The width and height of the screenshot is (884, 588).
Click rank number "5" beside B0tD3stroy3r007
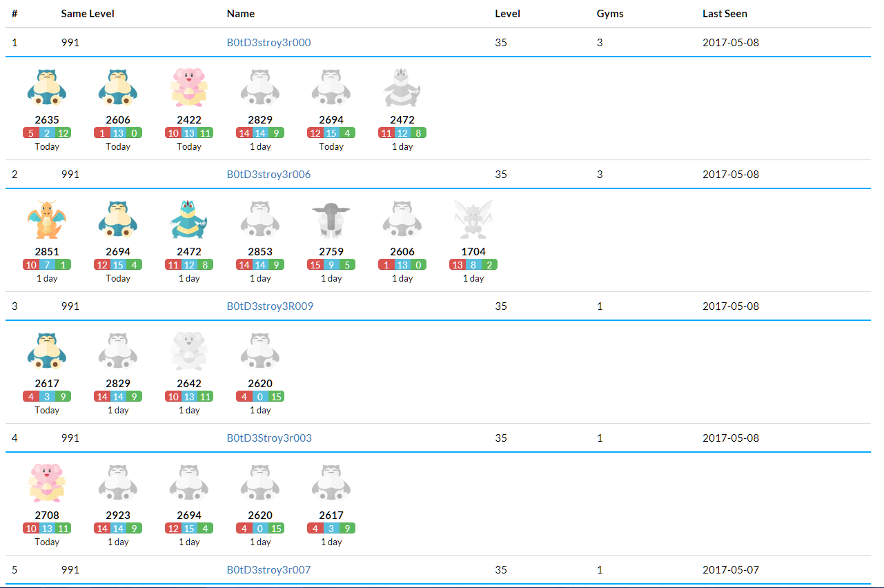point(14,570)
